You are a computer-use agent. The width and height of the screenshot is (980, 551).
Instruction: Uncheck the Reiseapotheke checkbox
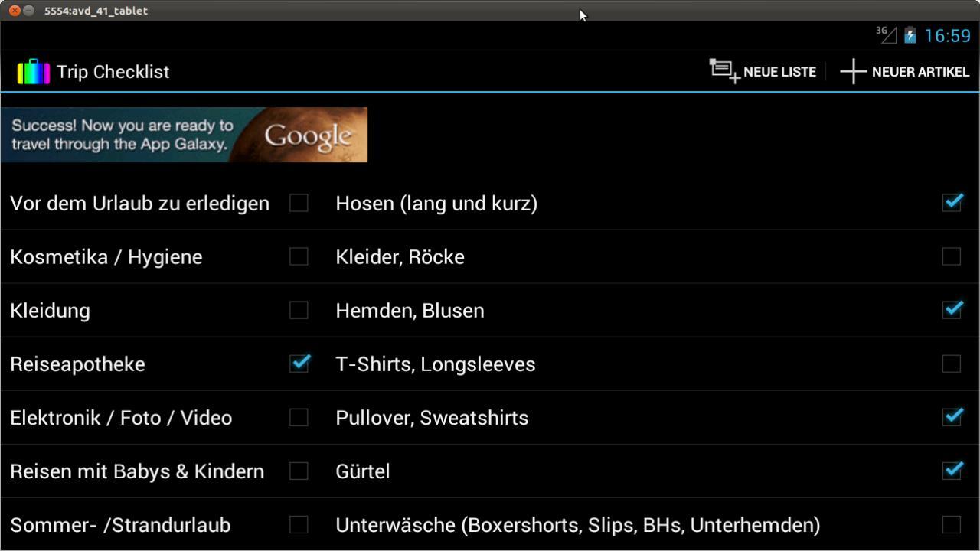299,364
